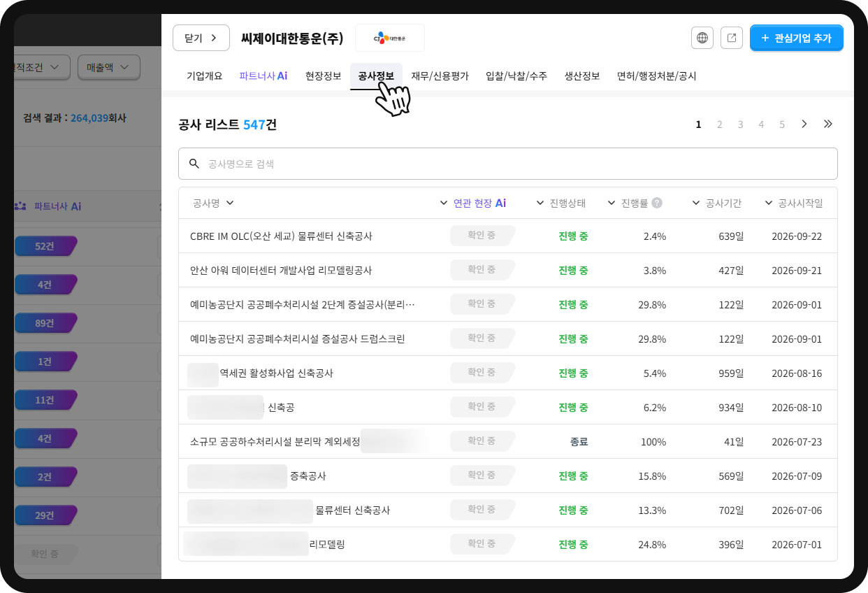Click start date 2026-07-23
The height and width of the screenshot is (593, 868).
pos(797,442)
